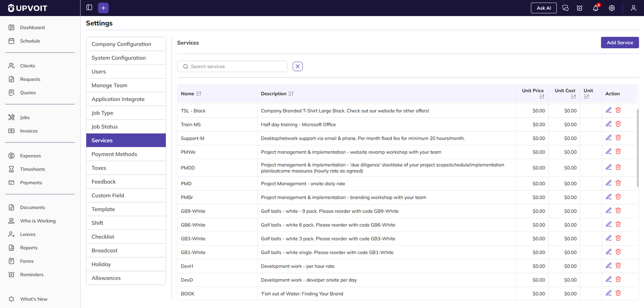Screen dimensions: 644x308
Task: Select the PMDD name cell
Action: point(217,168)
